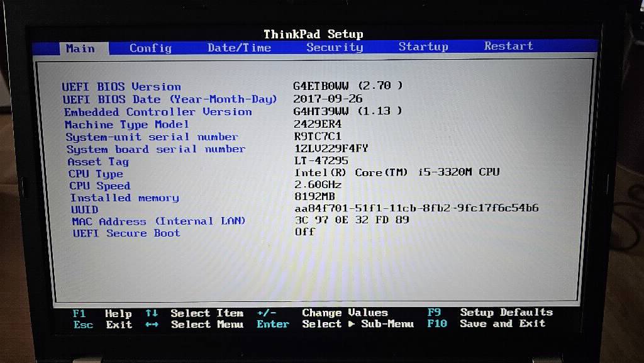
Task: Click board serial value 1ZLV229F4FY
Action: [331, 148]
